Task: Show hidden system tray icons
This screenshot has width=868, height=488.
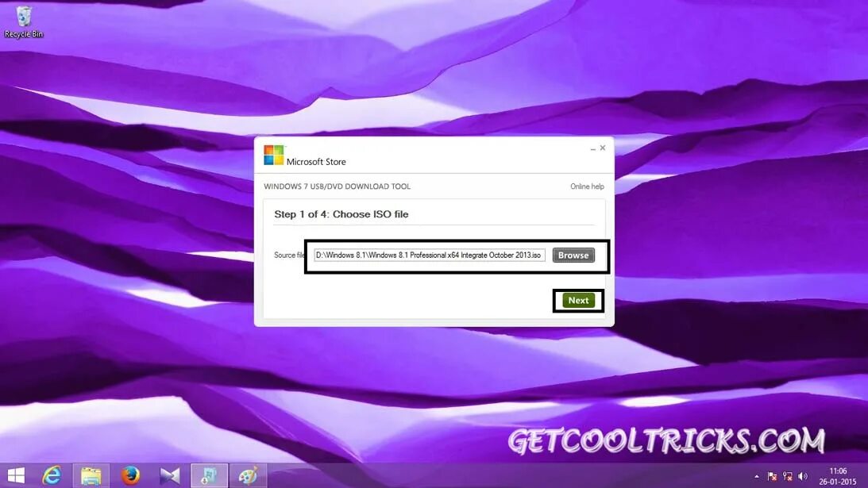Action: click(757, 476)
